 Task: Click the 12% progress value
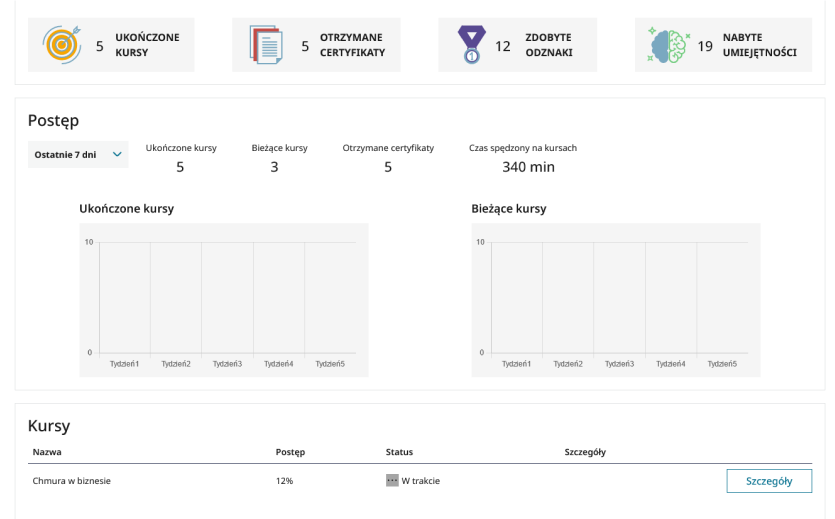285,481
